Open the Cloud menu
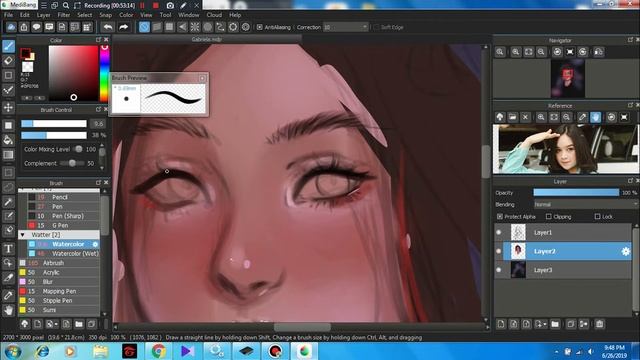The height and width of the screenshot is (360, 640). (x=214, y=15)
